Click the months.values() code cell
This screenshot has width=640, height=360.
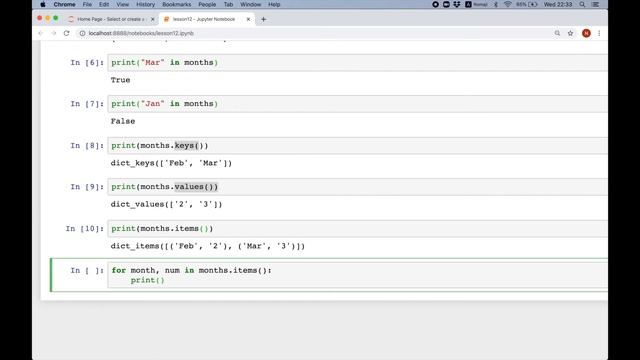(358, 187)
